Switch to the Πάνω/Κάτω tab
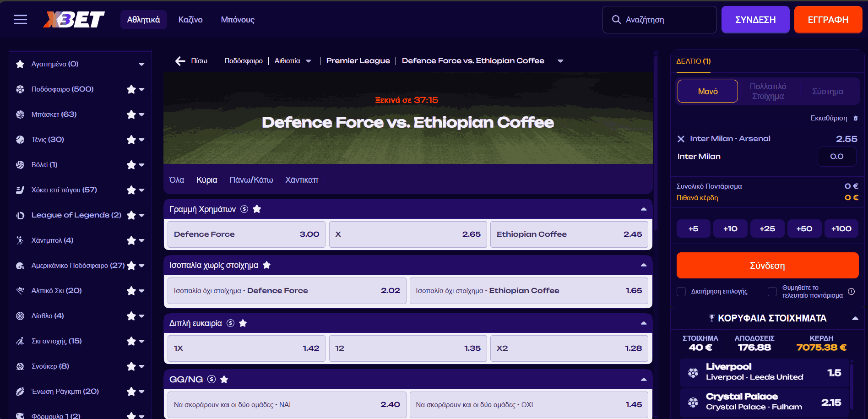The image size is (868, 419). click(251, 180)
